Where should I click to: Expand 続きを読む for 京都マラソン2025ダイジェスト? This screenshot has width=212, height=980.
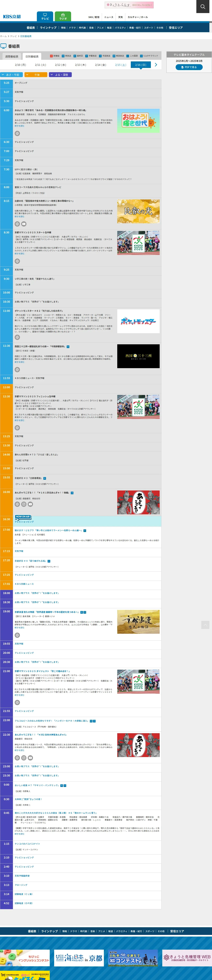[19, 695]
